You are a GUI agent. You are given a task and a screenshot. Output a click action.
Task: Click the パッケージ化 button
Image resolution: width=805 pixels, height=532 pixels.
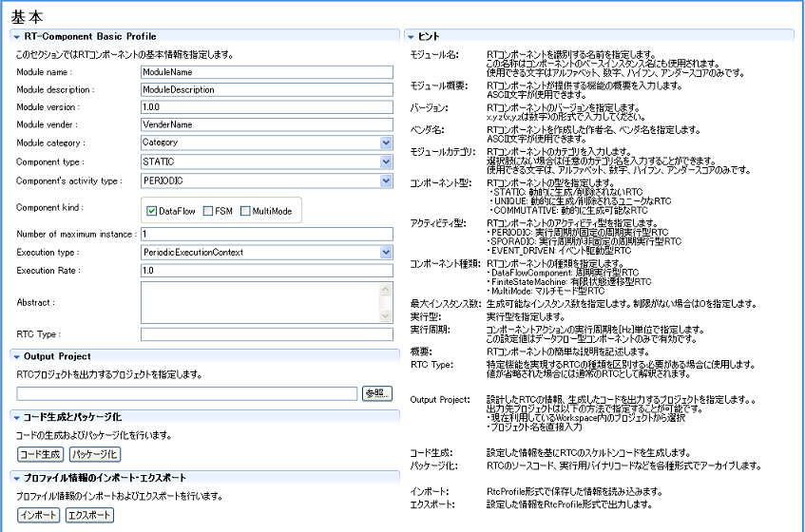[x=95, y=454]
